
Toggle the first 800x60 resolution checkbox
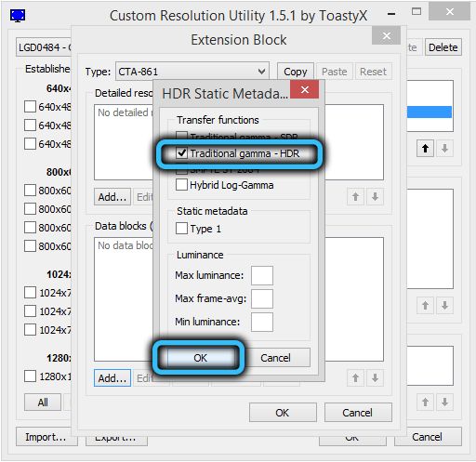[30, 191]
